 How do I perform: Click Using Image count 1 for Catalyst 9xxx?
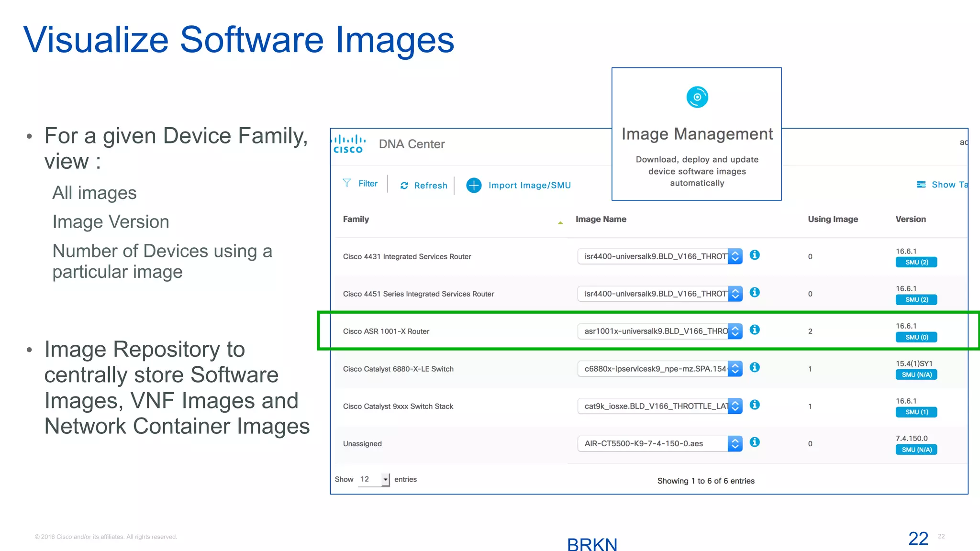(x=810, y=406)
